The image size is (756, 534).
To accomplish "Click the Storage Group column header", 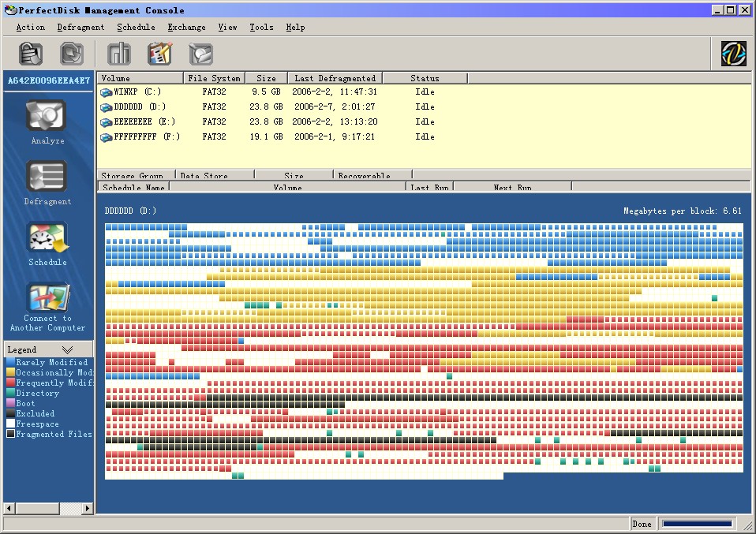I will 137,175.
